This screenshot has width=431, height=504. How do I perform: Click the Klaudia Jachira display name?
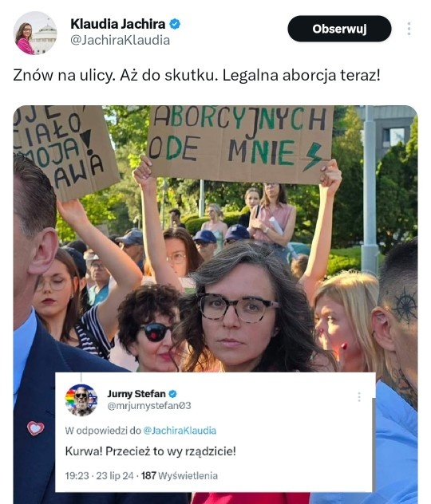click(117, 24)
